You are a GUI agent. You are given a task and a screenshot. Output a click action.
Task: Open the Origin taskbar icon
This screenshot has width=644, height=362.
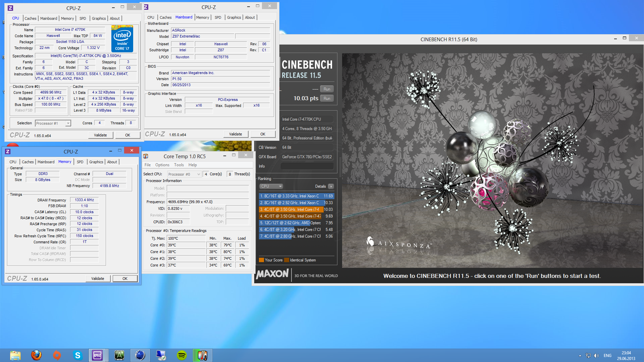tap(57, 355)
